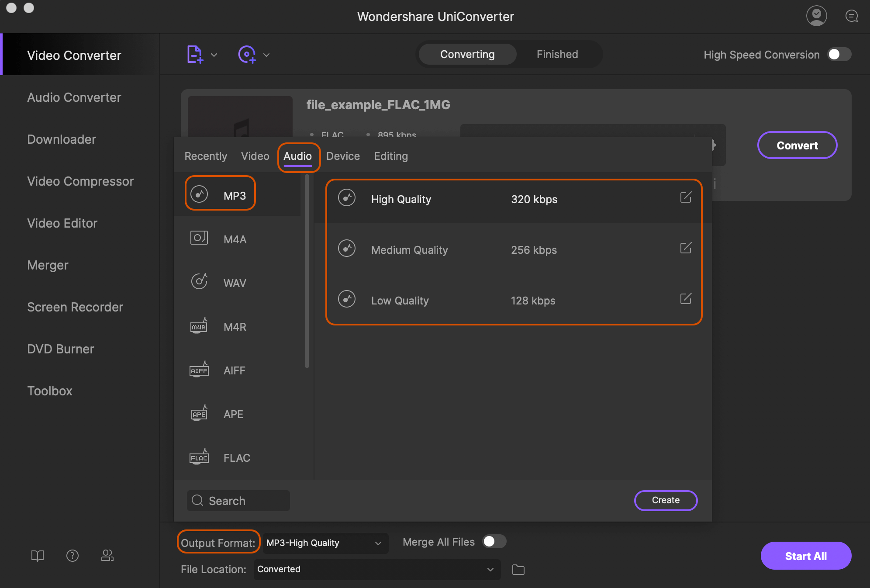Click the Search input field
This screenshot has width=870, height=588.
(238, 499)
